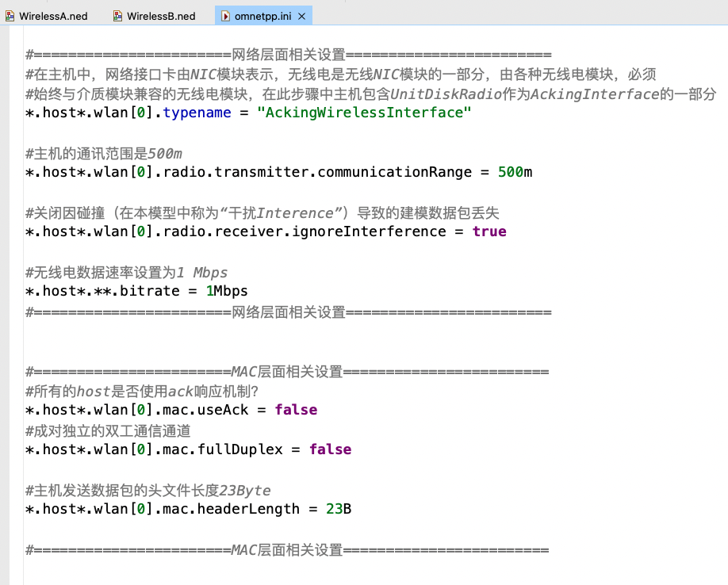Click the MAC layer settings header comment
This screenshot has height=585, width=728.
point(288,371)
